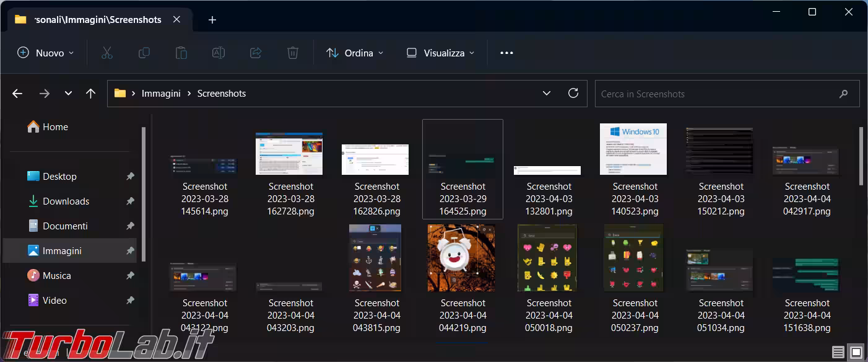Go up one folder level
868x362 pixels.
pyautogui.click(x=91, y=94)
